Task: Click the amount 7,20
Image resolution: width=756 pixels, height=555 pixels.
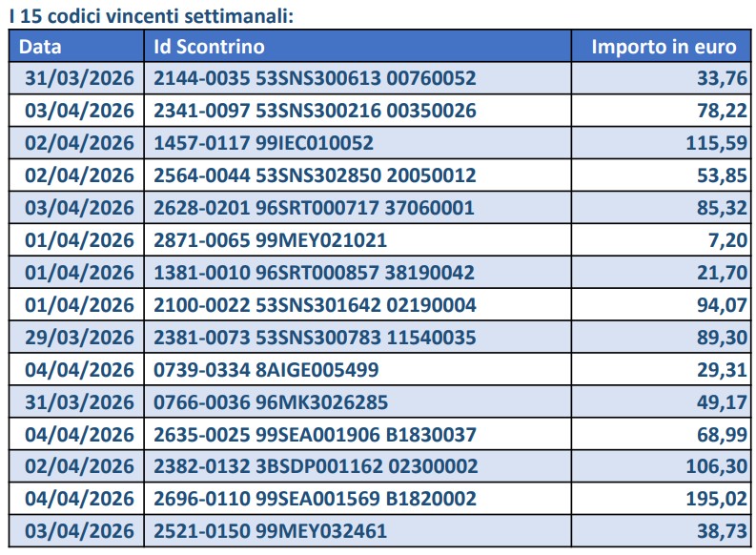Action: pyautogui.click(x=727, y=240)
